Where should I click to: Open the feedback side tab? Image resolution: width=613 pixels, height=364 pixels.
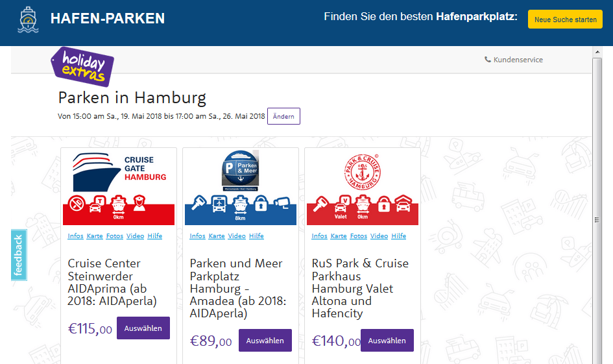pos(18,255)
